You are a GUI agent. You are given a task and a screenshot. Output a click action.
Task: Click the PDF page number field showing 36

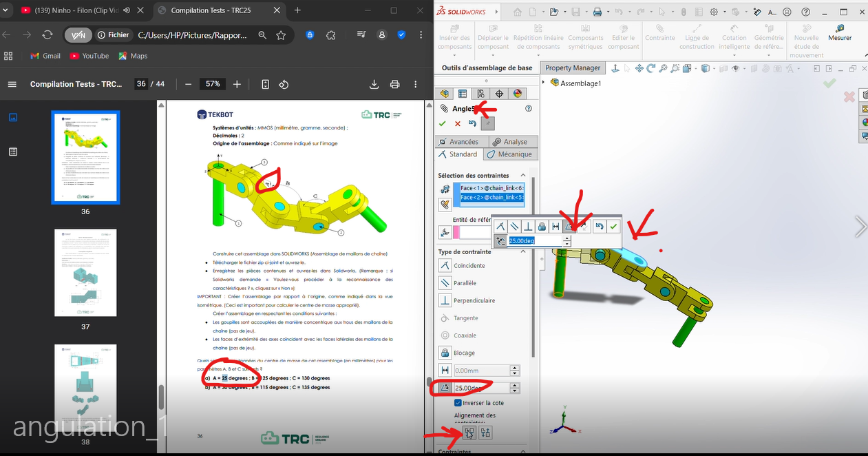(x=141, y=84)
